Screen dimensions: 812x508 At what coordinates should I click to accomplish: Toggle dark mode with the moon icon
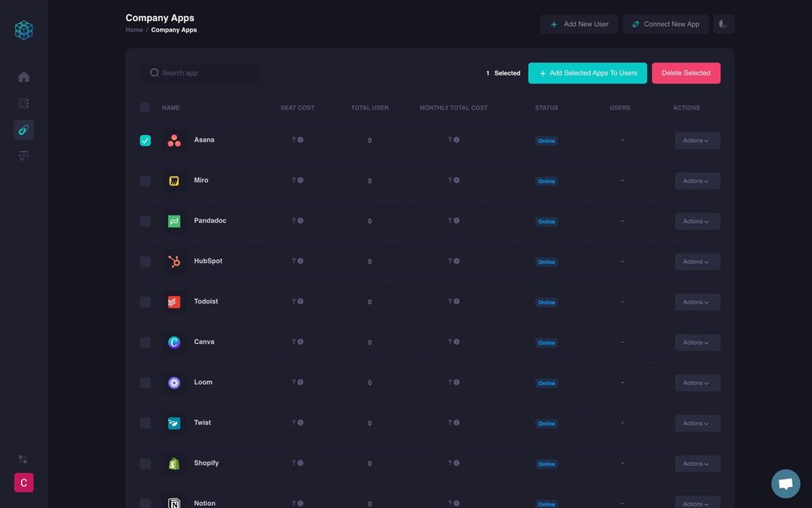(723, 24)
